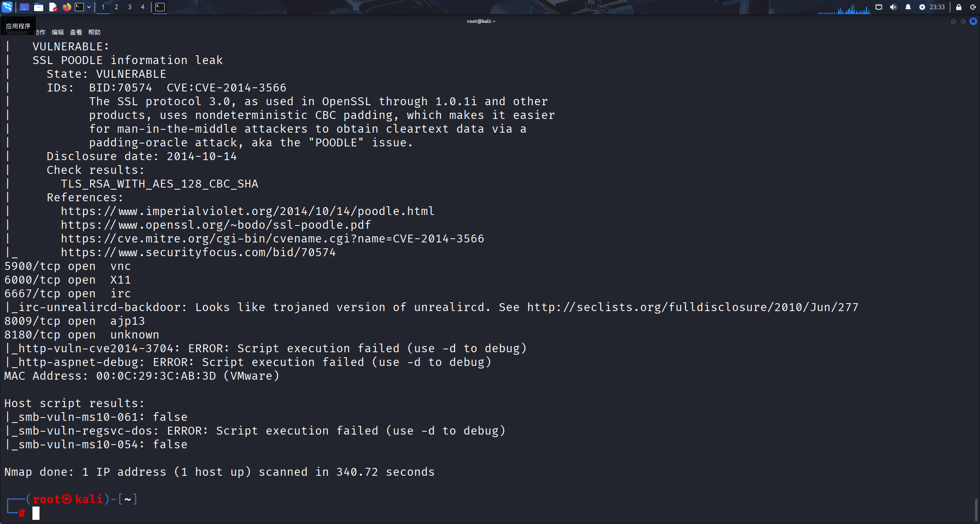The height and width of the screenshot is (524, 980).
Task: Switch to workspace 2
Action: (x=116, y=7)
